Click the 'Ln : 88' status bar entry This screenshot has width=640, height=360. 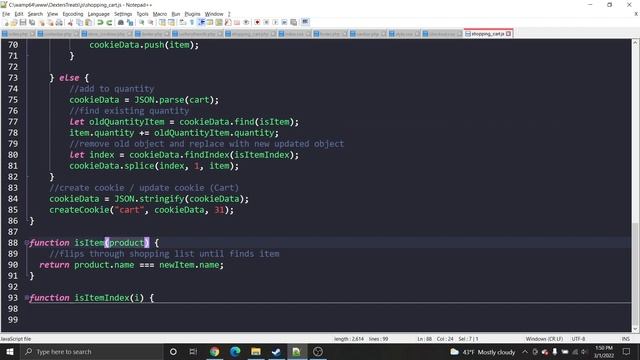coord(424,339)
